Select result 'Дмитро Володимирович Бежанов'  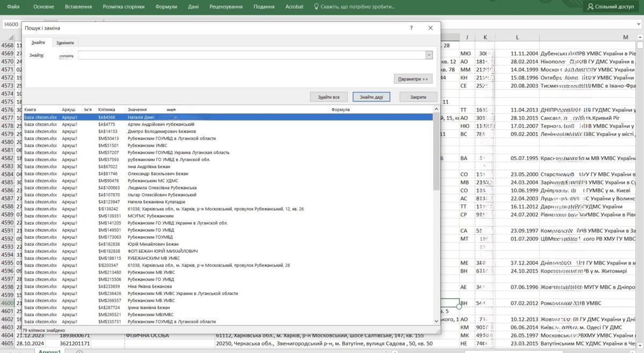pos(228,131)
